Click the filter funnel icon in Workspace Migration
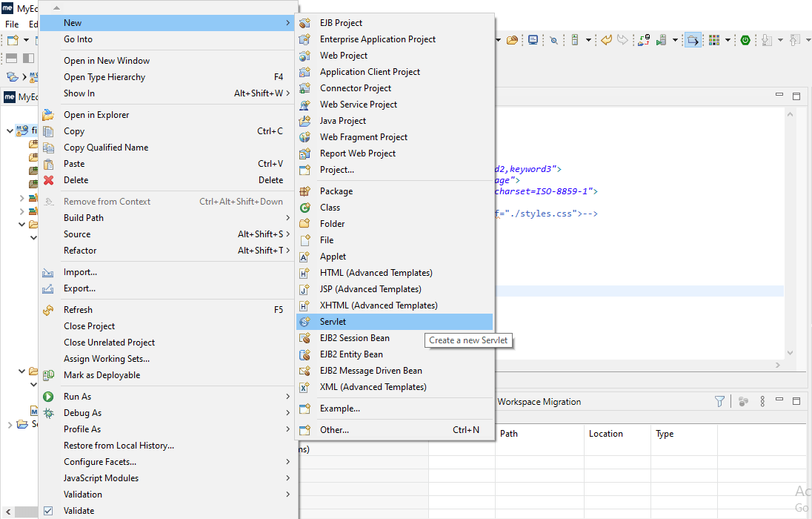812x519 pixels. [720, 401]
